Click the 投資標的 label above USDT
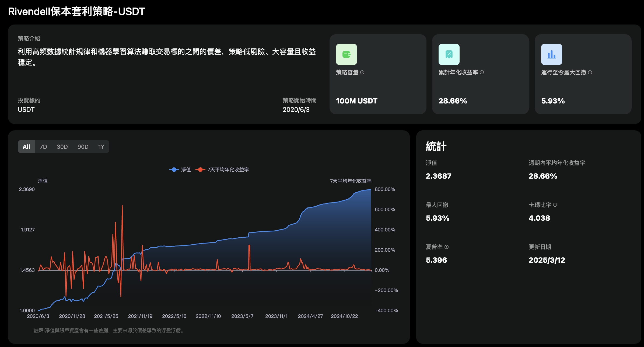Screen dimensions: 644x347 (29, 100)
